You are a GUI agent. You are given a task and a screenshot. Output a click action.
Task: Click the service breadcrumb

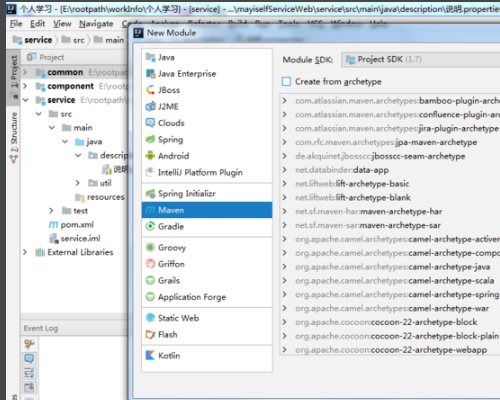[33, 40]
